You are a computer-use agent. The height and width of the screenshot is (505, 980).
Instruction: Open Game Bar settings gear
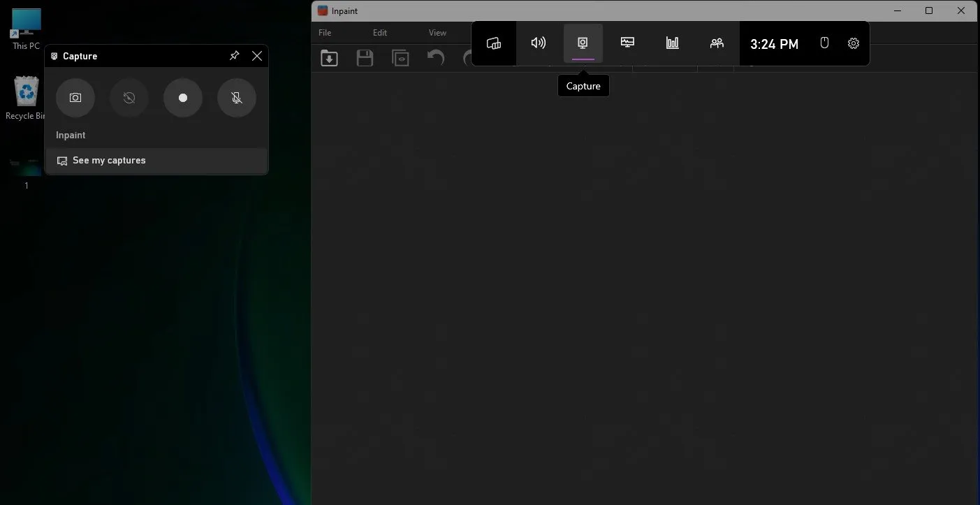click(854, 43)
